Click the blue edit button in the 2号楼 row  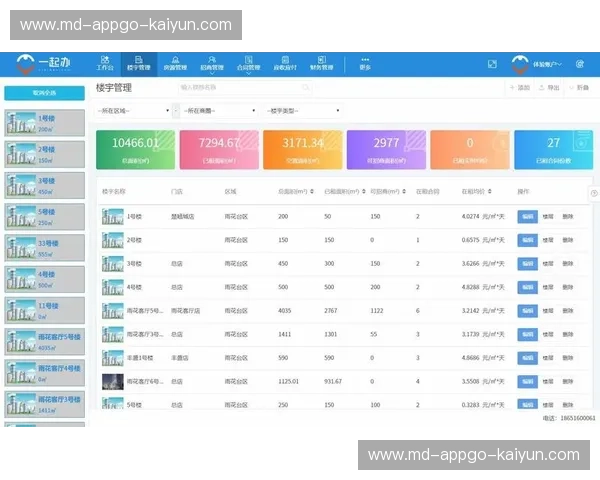coord(528,240)
